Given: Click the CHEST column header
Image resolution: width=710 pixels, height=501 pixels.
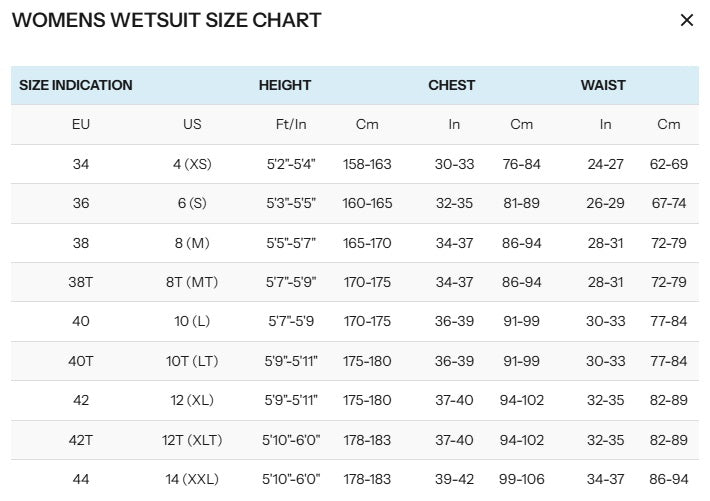Looking at the screenshot, I should [451, 85].
